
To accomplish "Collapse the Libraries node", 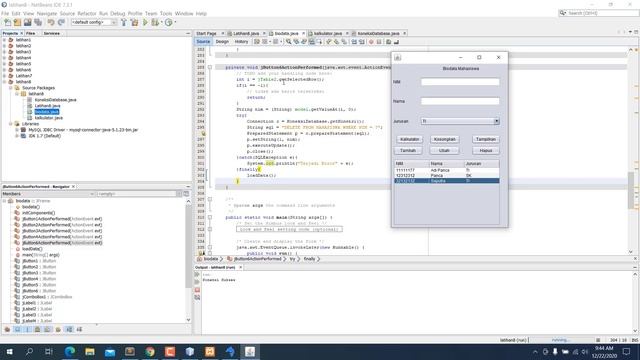I will (x=11, y=124).
